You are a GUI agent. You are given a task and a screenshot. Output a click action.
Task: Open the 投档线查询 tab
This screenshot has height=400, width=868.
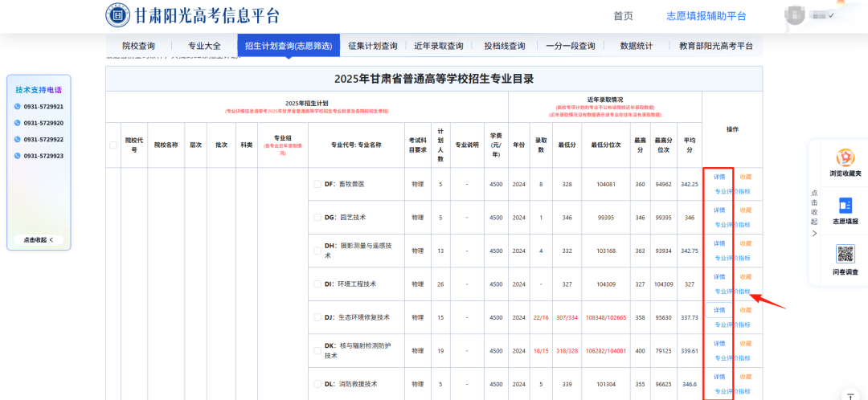504,46
